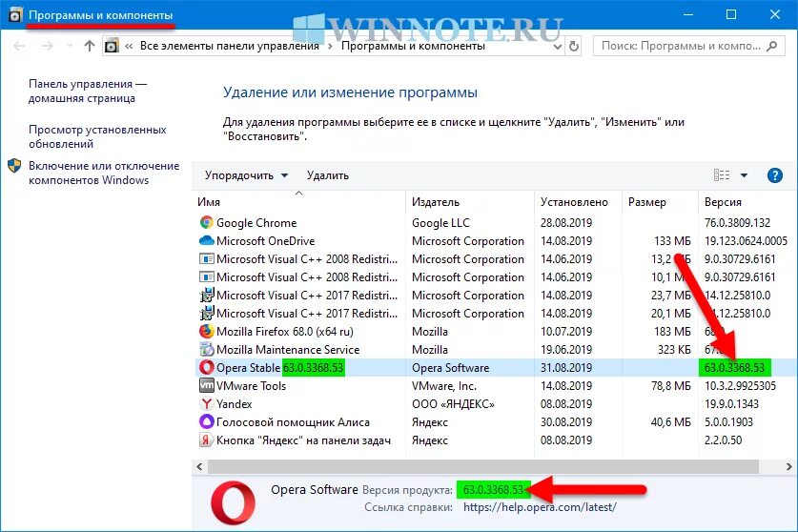Screen dimensions: 798x532
Task: Open Панель управления домашняя страница link
Action: pyautogui.click(x=88, y=92)
